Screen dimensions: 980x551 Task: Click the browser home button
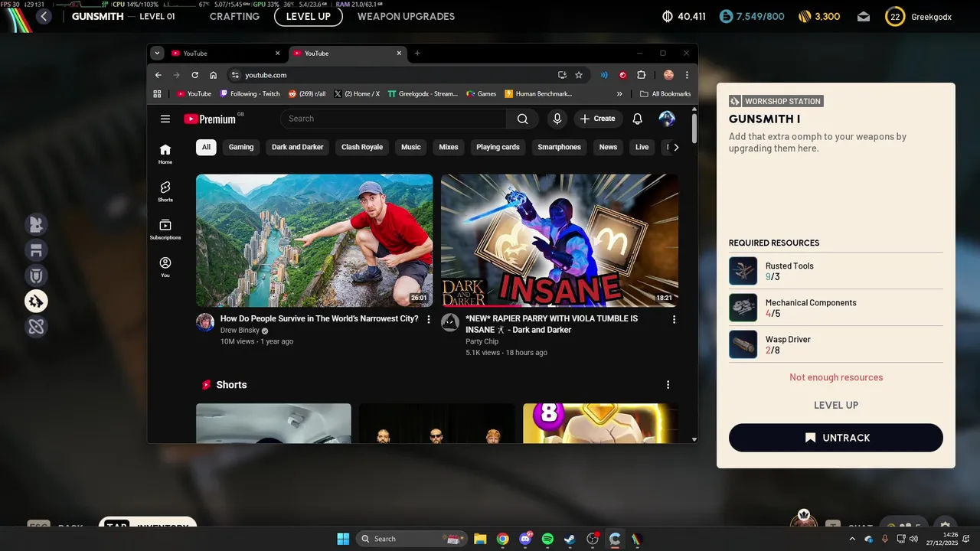coord(214,75)
